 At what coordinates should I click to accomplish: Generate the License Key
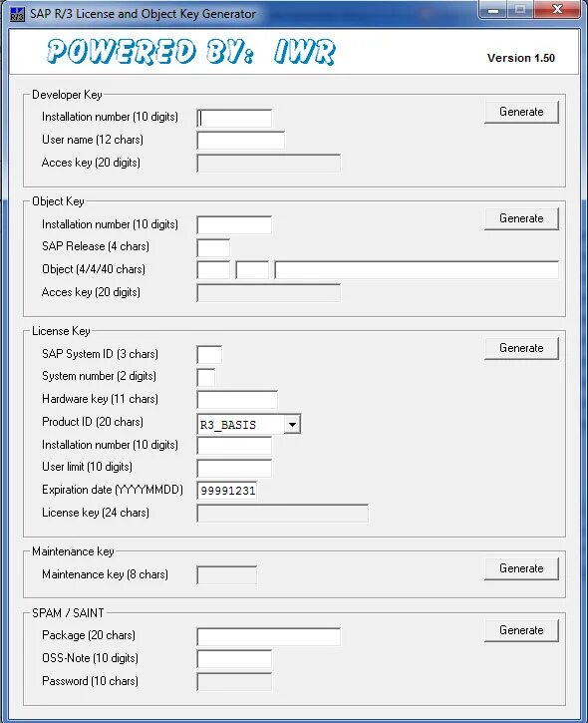[521, 348]
